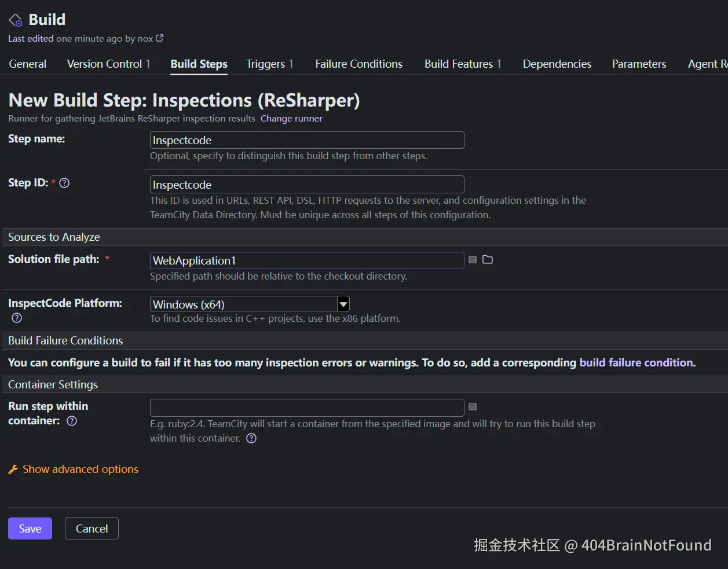Switch to the General tab
Image resolution: width=728 pixels, height=569 pixels.
tap(28, 64)
